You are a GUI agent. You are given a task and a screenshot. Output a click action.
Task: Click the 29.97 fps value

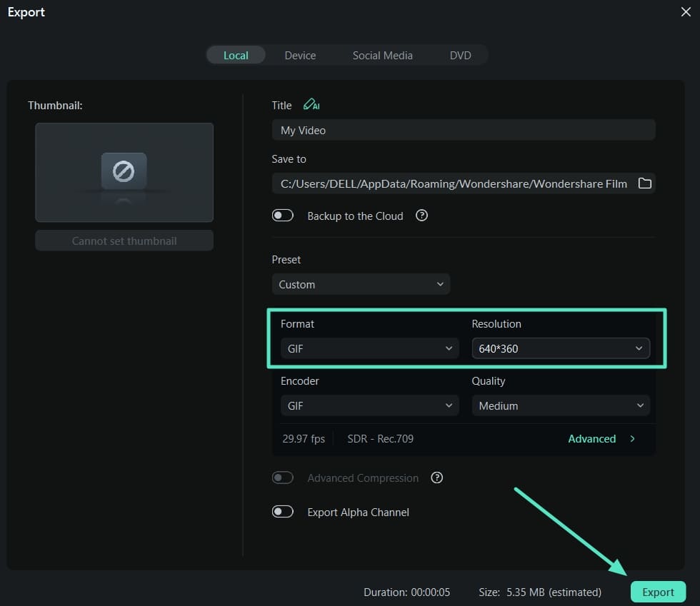click(x=304, y=439)
